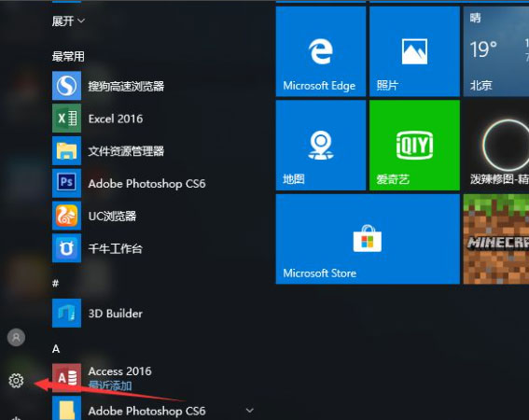The image size is (529, 420).
Task: Open the 泼辣修图 tile
Action: (496, 146)
